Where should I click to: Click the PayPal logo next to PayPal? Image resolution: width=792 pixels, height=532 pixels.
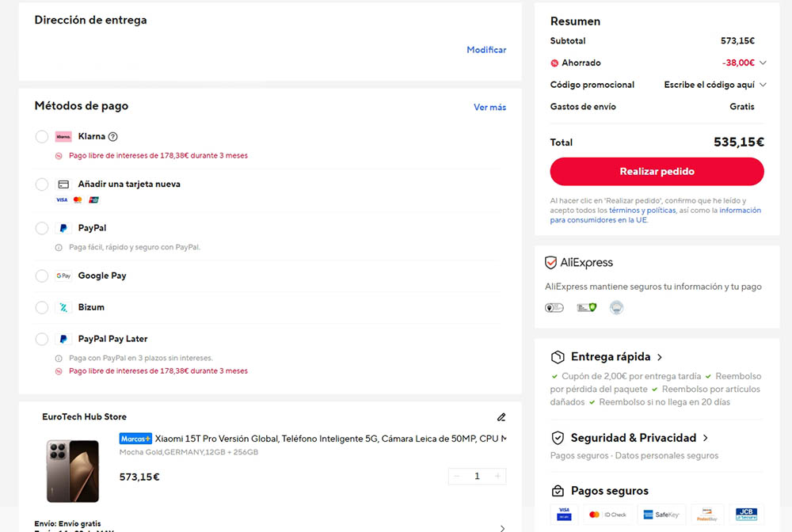63,228
